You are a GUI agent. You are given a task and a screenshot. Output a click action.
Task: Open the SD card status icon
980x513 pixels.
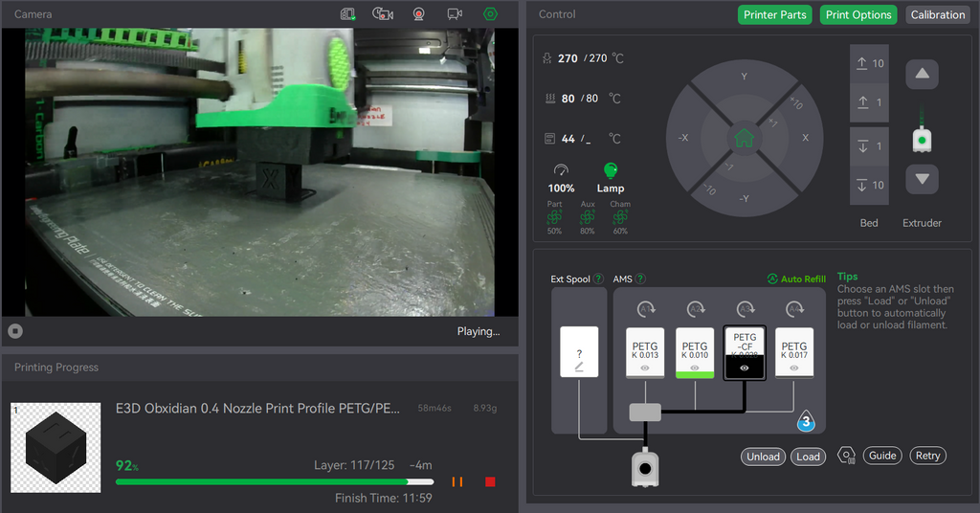point(347,13)
